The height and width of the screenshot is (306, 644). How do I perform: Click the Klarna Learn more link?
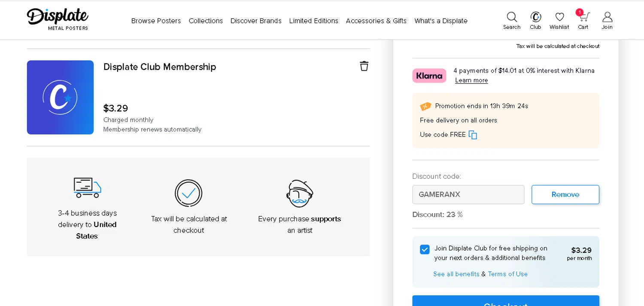[471, 80]
